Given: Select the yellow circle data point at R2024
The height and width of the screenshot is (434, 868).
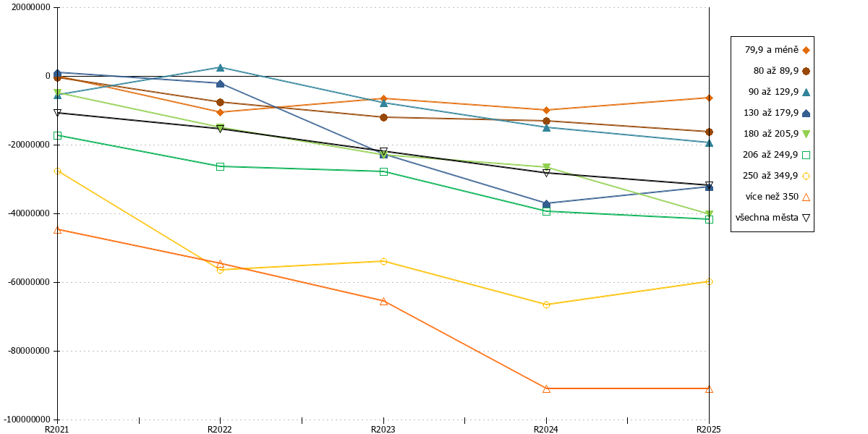Looking at the screenshot, I should pyautogui.click(x=546, y=305).
